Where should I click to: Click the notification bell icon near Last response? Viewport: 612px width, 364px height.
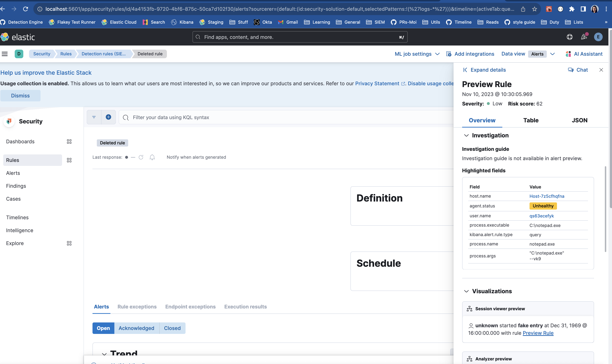(x=152, y=157)
